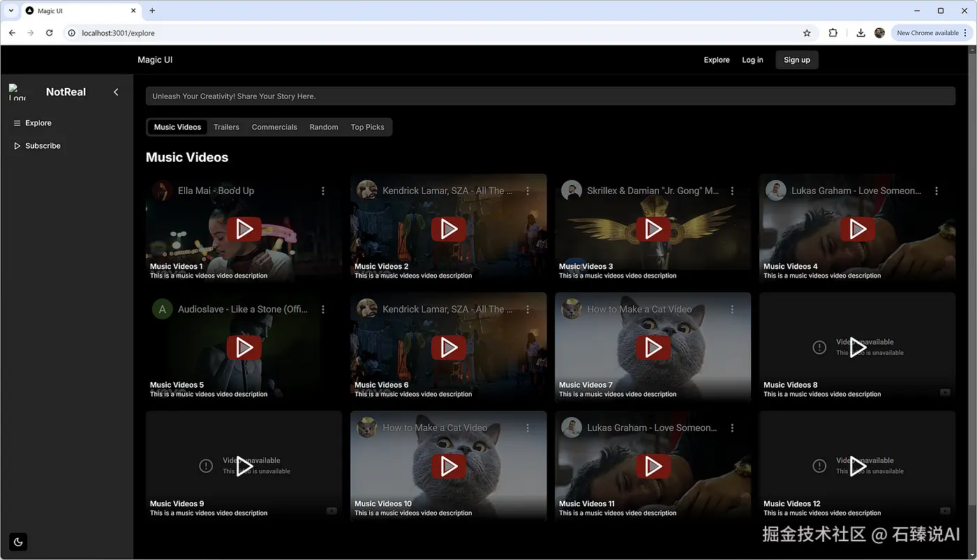Viewport: 977px width, 560px height.
Task: Select the Music Videos tab
Action: (x=177, y=127)
